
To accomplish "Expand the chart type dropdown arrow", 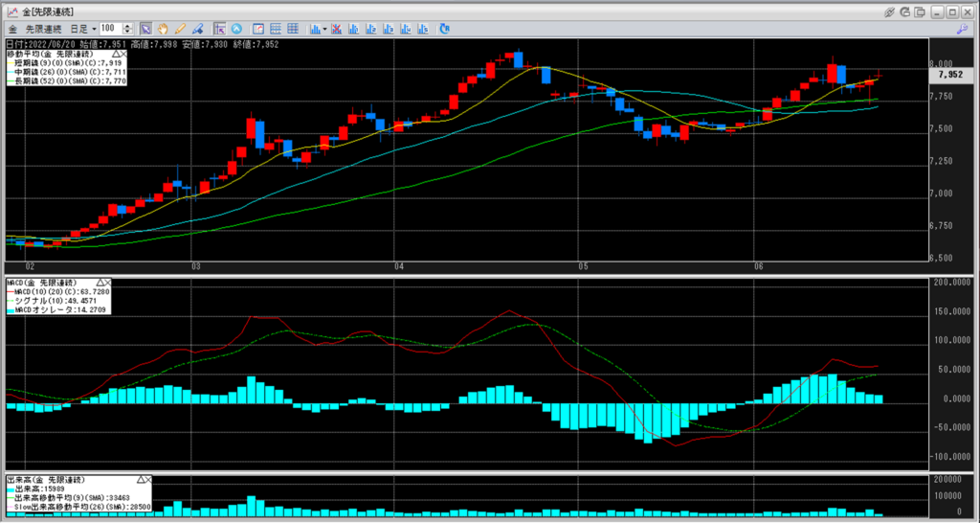I will pyautogui.click(x=325, y=29).
